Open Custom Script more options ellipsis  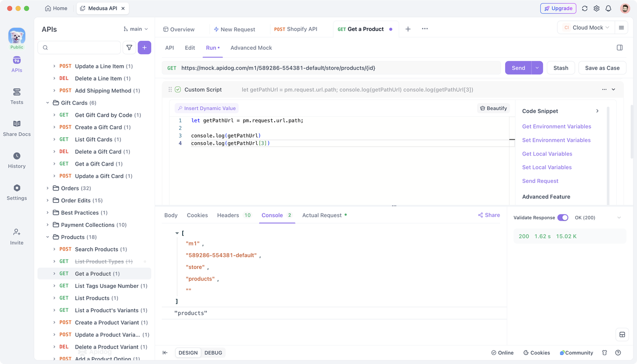(x=604, y=90)
